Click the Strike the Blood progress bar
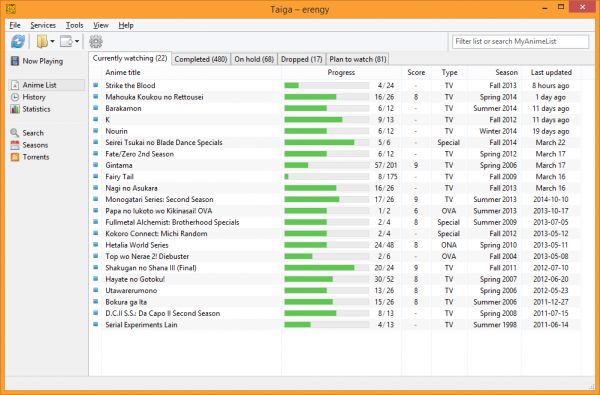 (326, 85)
